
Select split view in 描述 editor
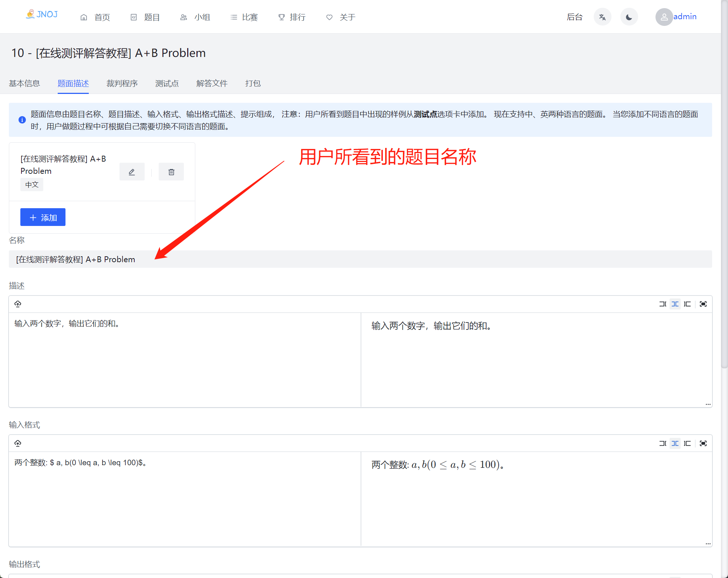[x=675, y=304]
